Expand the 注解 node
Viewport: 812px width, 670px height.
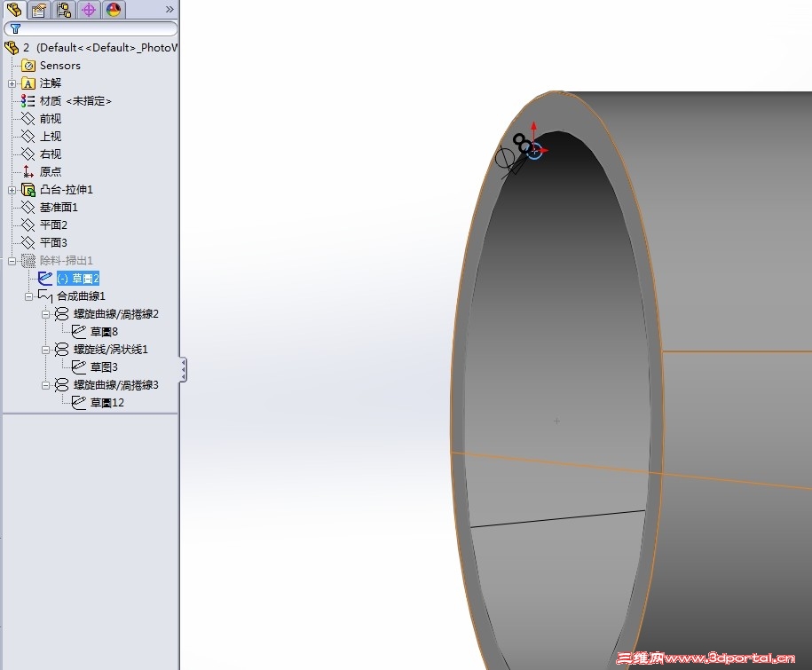[x=12, y=83]
